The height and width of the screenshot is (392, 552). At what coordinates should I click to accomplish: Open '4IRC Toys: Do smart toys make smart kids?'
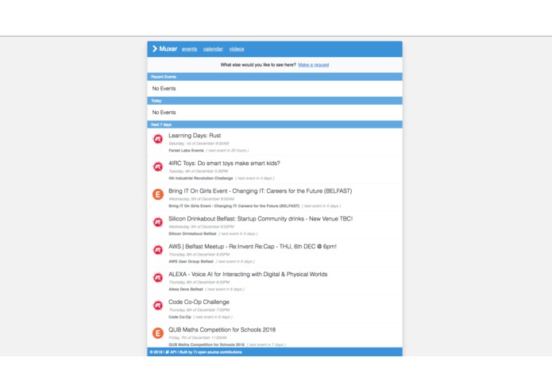pos(224,163)
